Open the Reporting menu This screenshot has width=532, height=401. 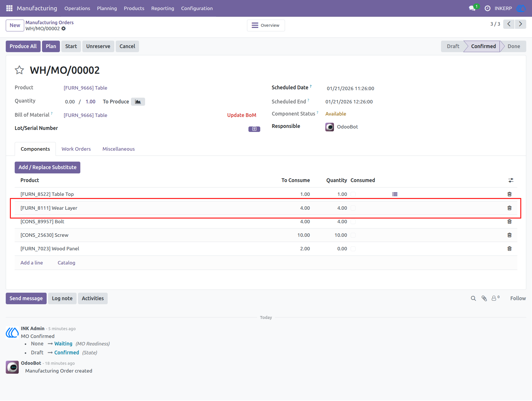tap(163, 8)
